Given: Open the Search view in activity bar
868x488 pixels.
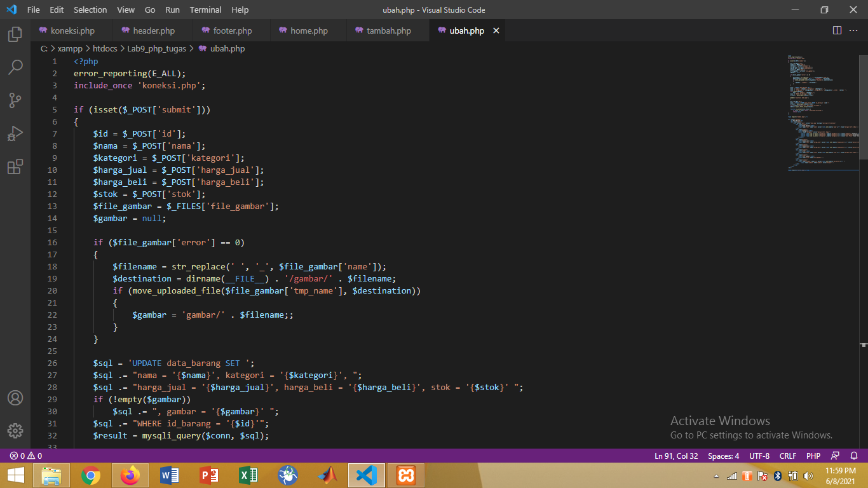Looking at the screenshot, I should [15, 67].
